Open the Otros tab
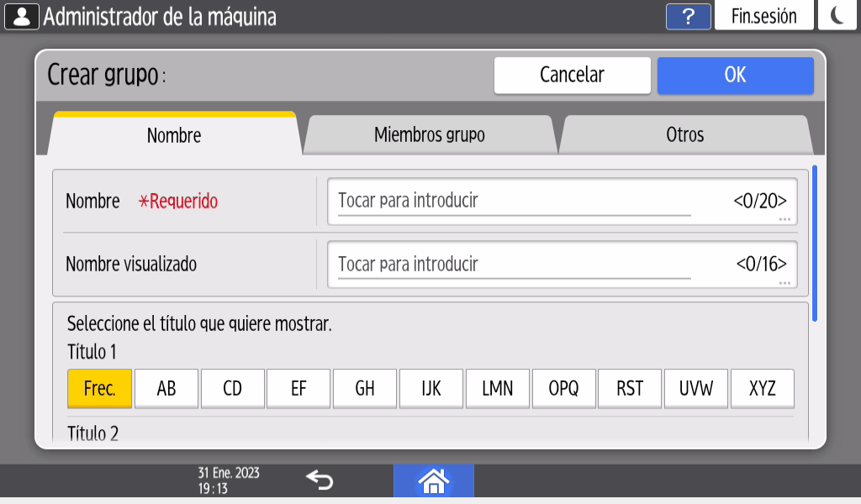This screenshot has width=861, height=504. tap(684, 134)
